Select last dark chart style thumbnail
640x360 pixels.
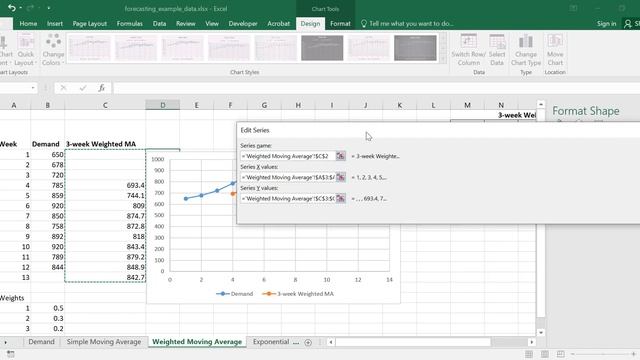415,48
